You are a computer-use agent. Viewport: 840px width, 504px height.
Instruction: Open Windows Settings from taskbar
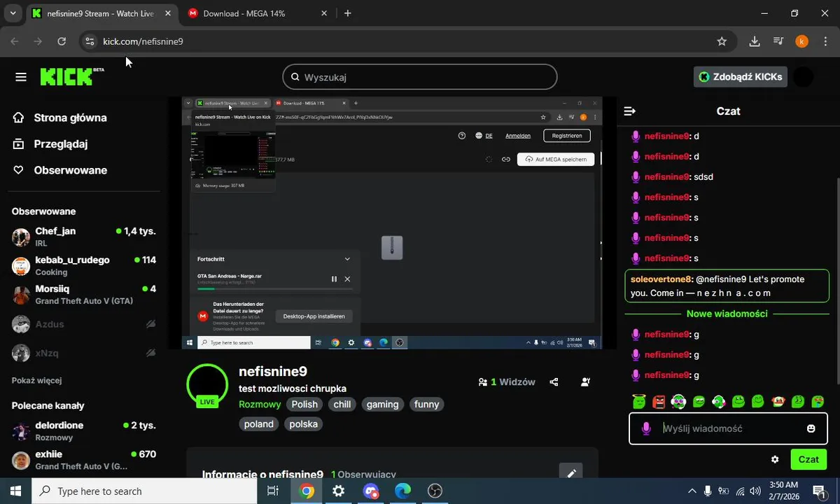pos(338,491)
